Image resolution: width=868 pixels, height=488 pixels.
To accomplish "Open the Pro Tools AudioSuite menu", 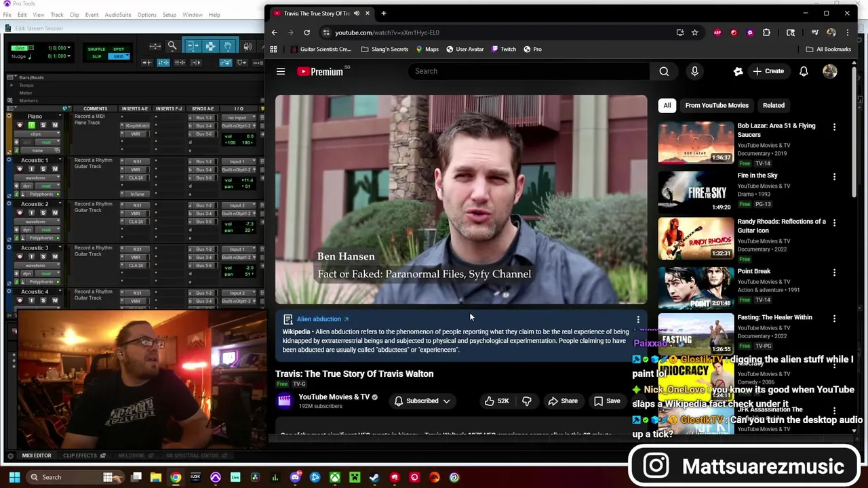I will (118, 15).
